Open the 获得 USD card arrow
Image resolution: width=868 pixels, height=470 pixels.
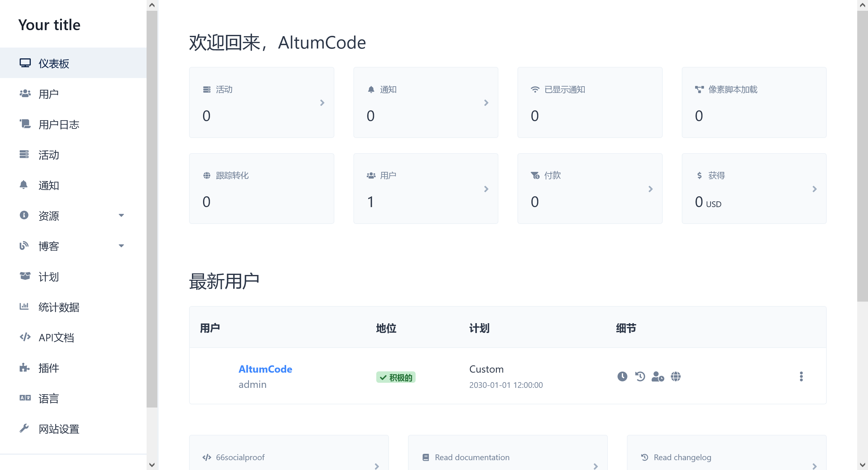click(x=814, y=189)
